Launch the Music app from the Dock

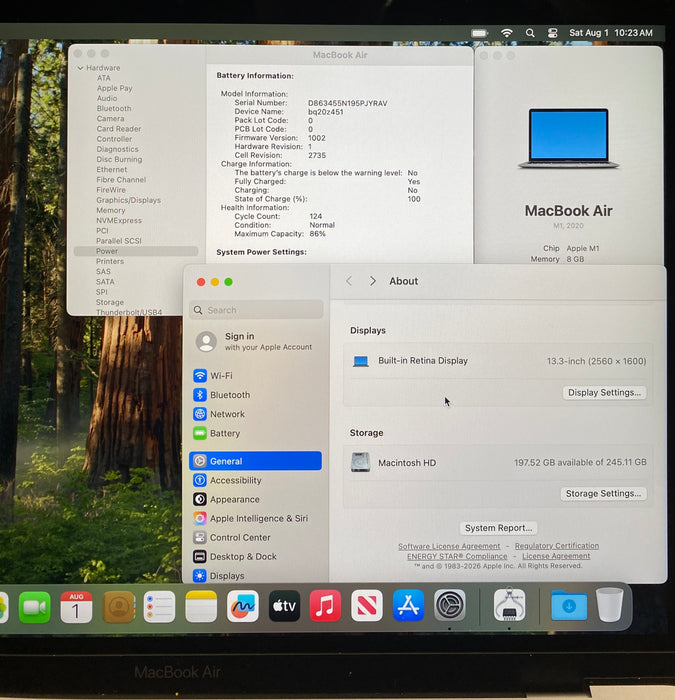325,606
